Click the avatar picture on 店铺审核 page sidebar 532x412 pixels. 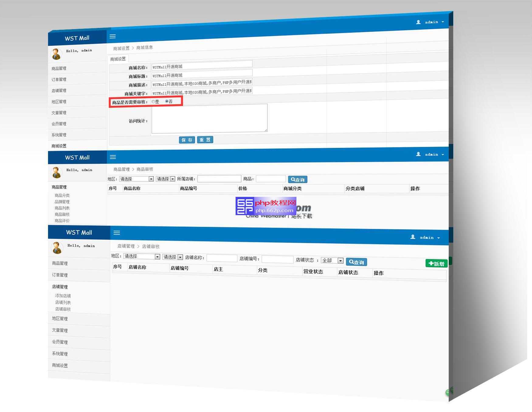point(57,248)
